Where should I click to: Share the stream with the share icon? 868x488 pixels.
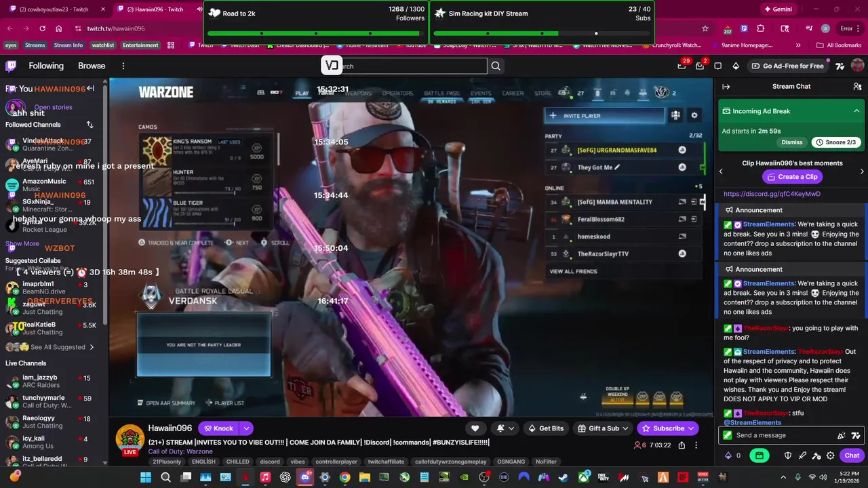pos(682,445)
